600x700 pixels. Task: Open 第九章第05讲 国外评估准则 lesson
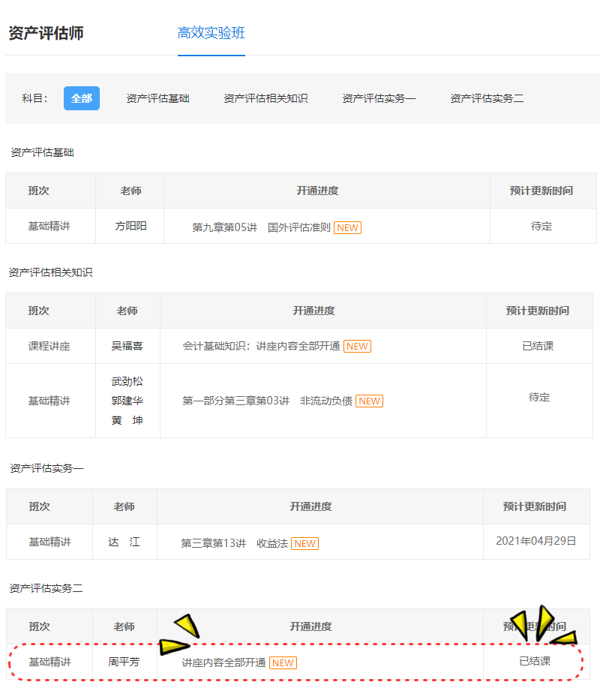coord(261,227)
